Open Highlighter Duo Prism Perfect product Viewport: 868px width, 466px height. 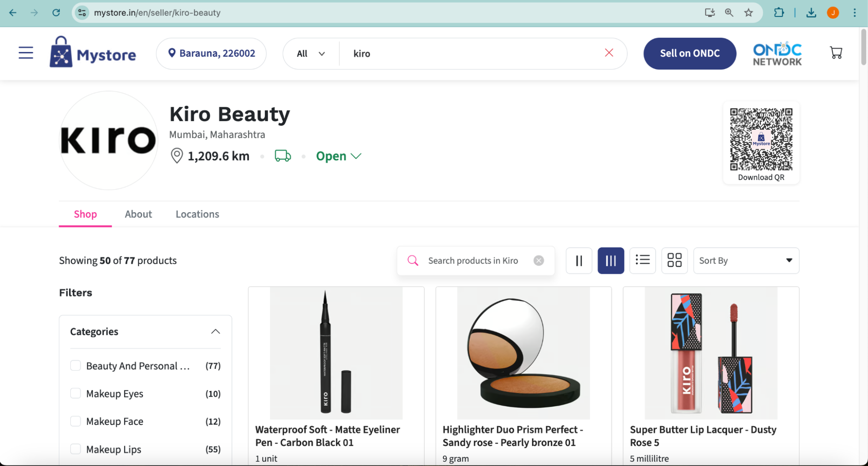[x=512, y=436]
